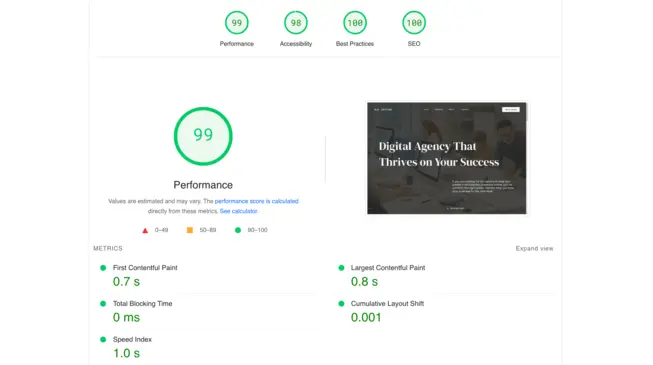653x365 pixels.
Task: Open the 'performance score is calculated' link
Action: [x=257, y=201]
